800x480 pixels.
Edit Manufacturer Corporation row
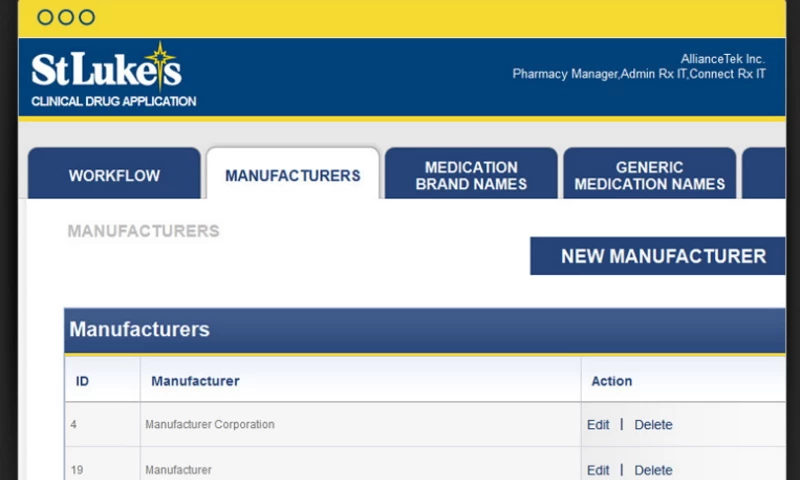[598, 425]
